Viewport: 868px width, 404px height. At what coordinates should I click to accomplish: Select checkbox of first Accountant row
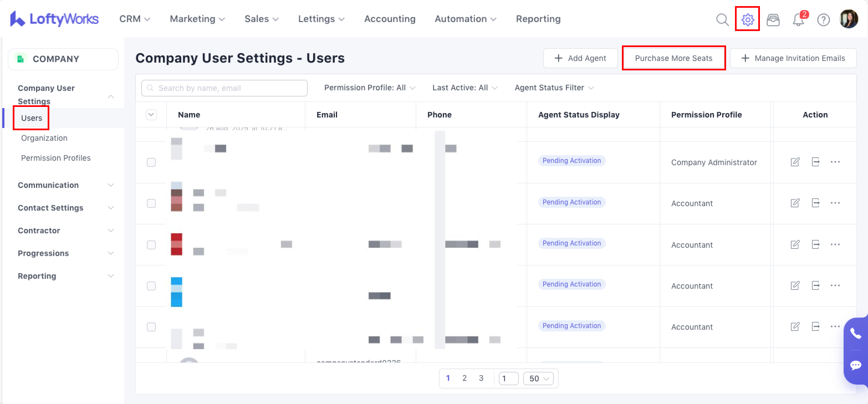click(x=151, y=203)
